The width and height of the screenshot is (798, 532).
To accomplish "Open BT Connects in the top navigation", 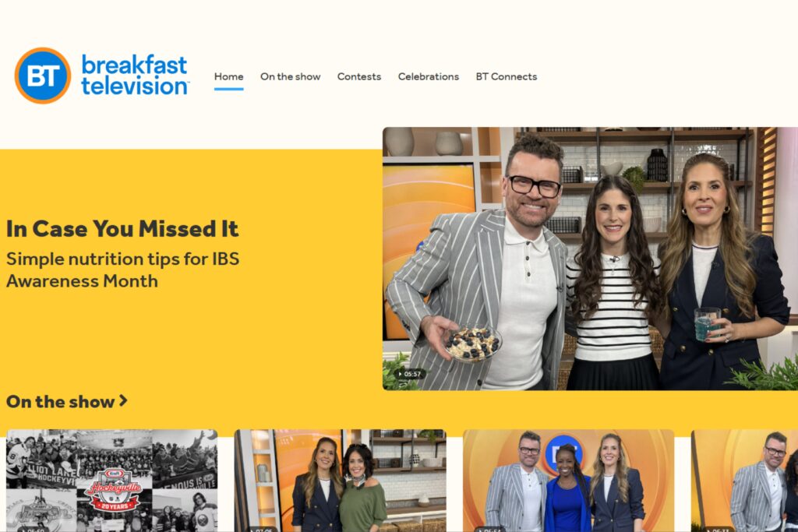I will 507,76.
